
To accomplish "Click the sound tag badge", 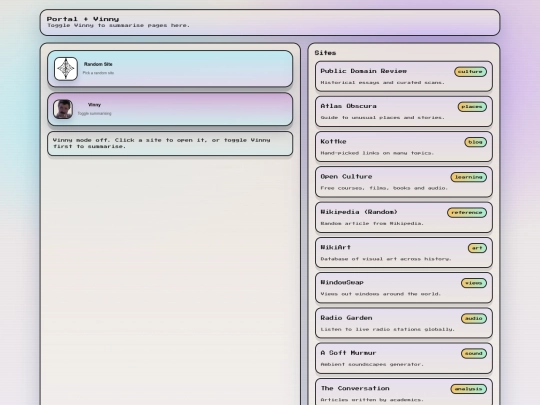I will coord(474,354).
